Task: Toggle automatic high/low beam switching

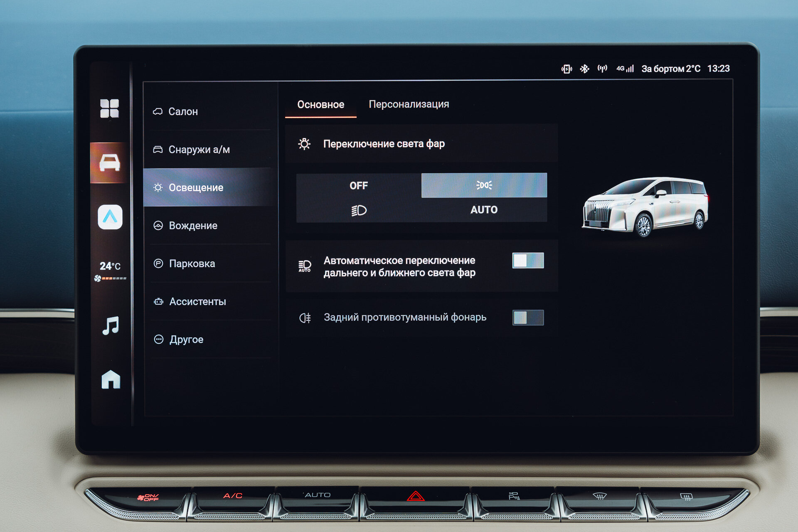Action: click(x=527, y=261)
